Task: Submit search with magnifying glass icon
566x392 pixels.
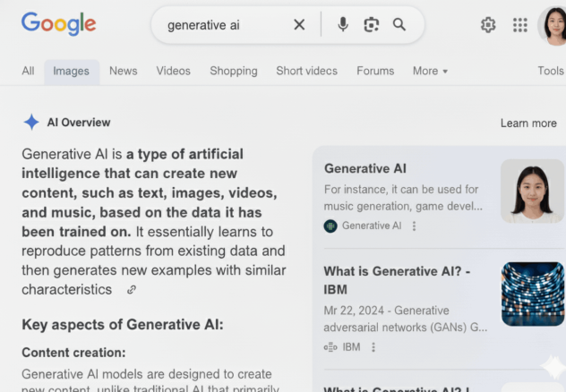Action: click(399, 24)
